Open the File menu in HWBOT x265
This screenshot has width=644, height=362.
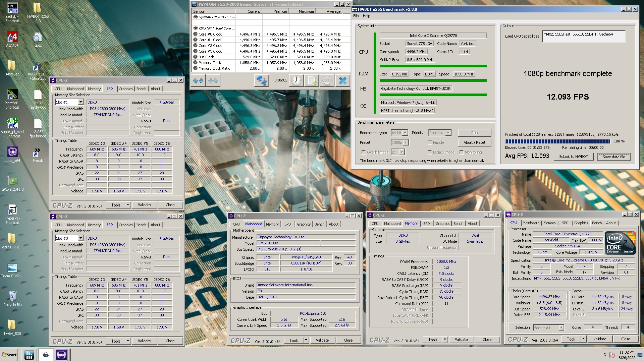click(356, 16)
